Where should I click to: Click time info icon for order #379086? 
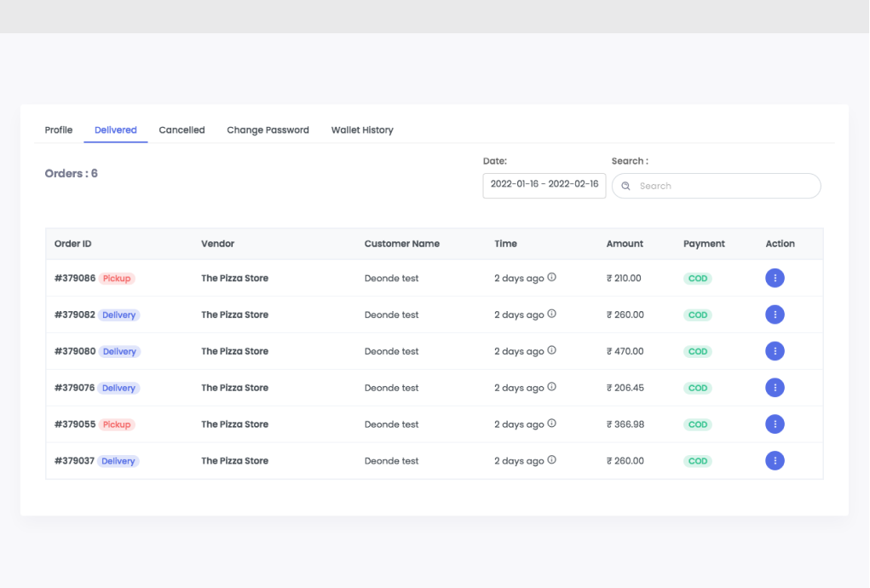tap(551, 277)
